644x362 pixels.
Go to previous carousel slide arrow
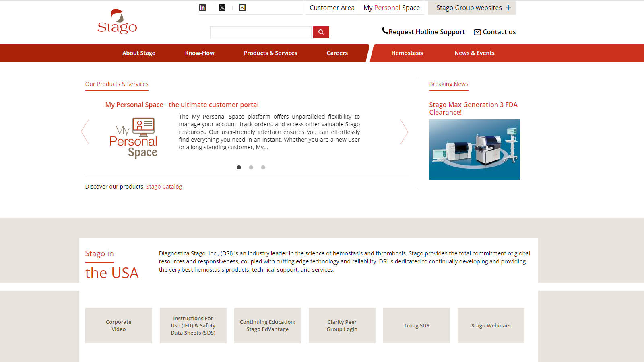(85, 132)
